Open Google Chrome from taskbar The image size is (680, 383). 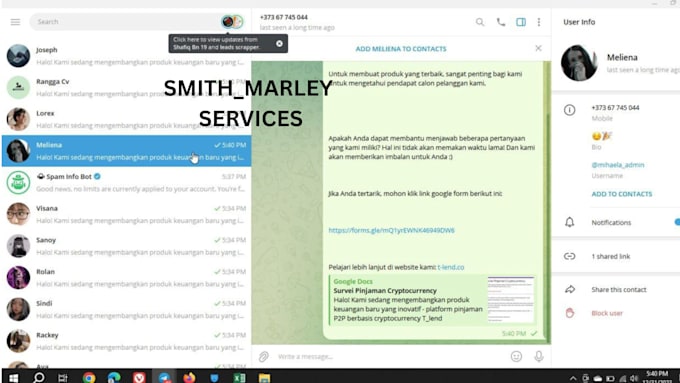89,377
